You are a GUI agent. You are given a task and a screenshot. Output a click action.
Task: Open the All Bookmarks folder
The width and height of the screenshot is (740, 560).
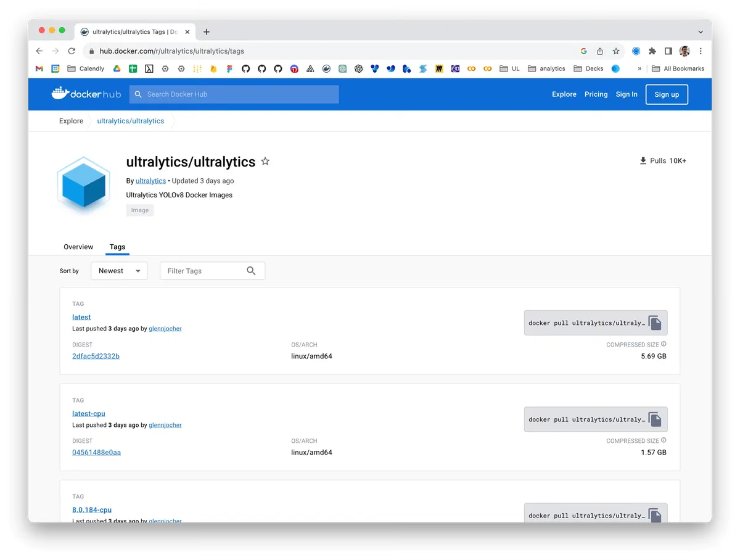tap(678, 68)
